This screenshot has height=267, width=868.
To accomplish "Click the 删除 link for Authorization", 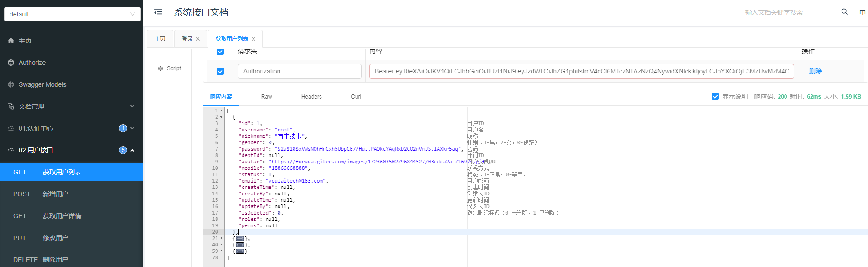I will click(x=815, y=71).
